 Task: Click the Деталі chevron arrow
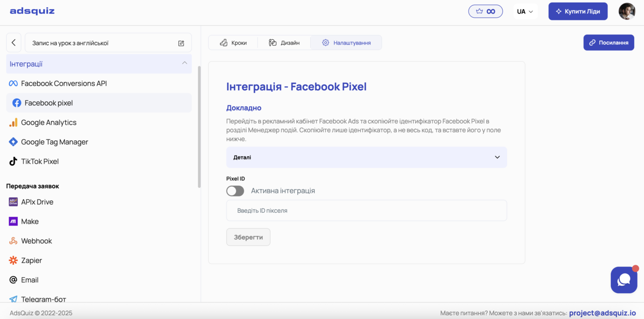[497, 157]
